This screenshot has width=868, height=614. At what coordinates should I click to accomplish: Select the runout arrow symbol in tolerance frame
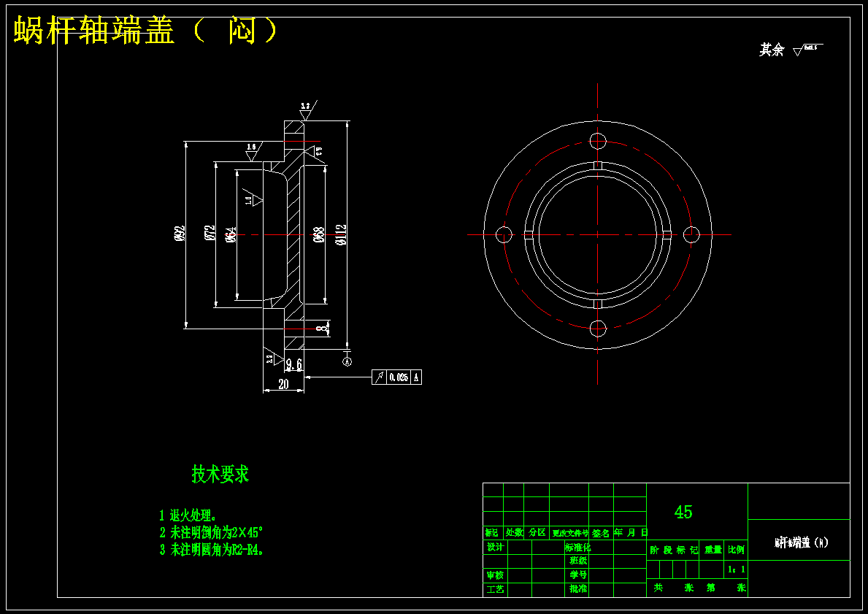[379, 377]
